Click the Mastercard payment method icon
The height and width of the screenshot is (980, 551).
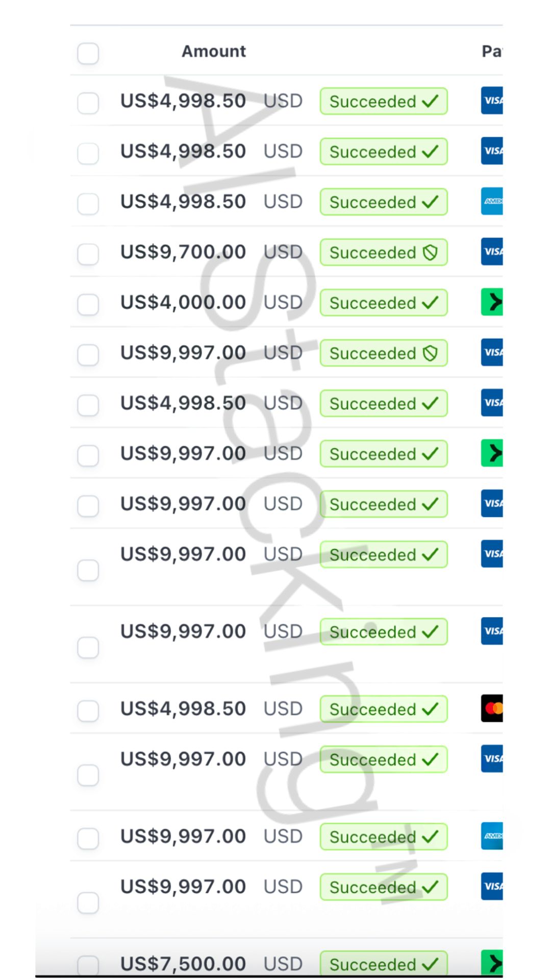[x=492, y=708]
